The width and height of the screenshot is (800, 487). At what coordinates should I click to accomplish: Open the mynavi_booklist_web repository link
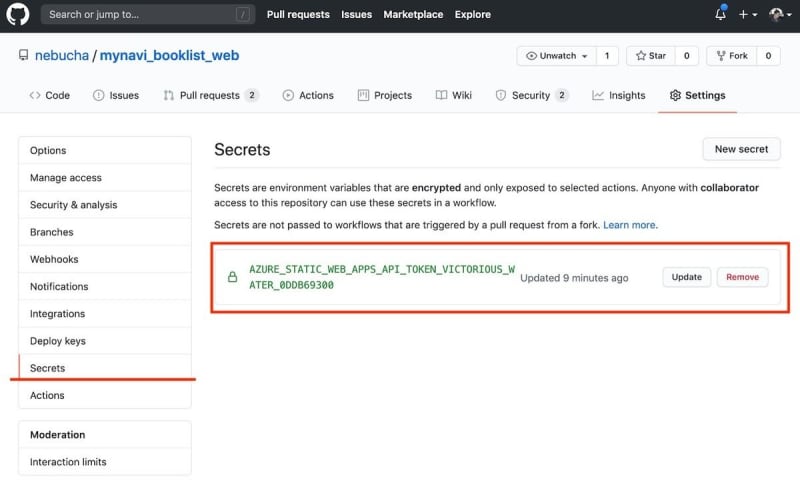click(x=169, y=55)
